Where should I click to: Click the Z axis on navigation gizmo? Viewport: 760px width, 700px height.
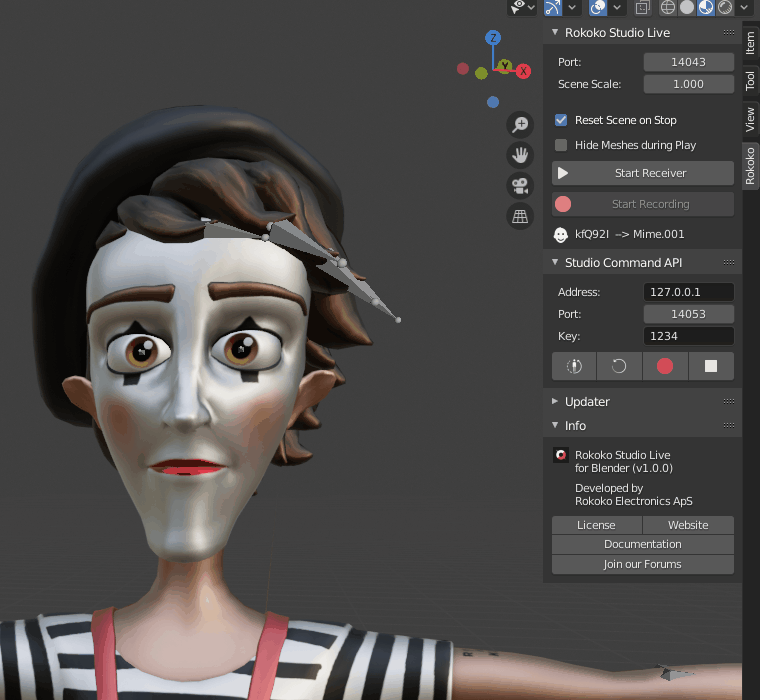(493, 38)
